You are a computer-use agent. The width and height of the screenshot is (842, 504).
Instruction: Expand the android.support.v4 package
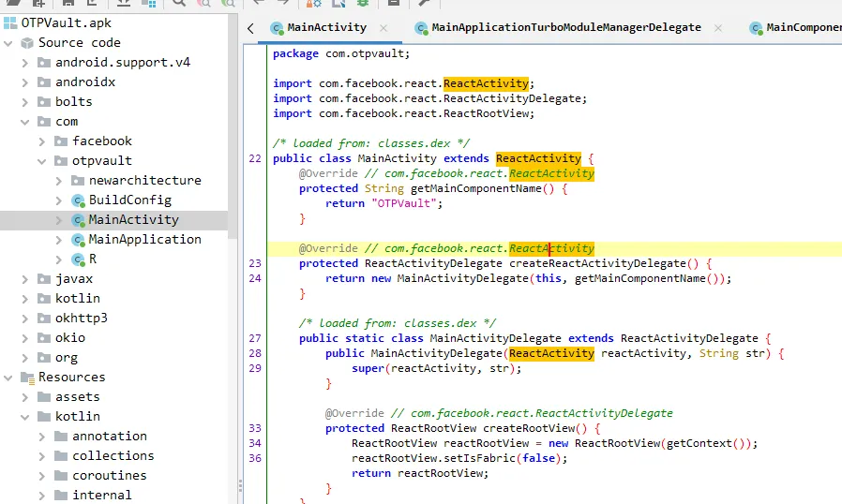coord(24,63)
